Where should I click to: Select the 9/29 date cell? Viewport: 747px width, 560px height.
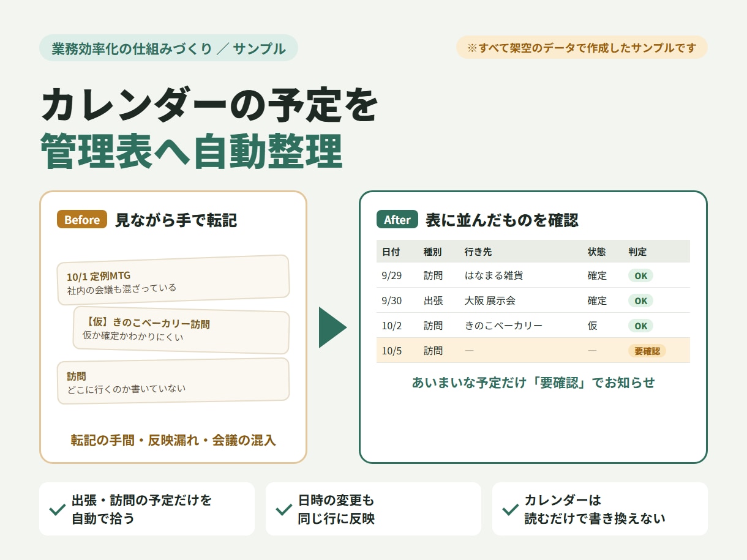click(x=392, y=275)
